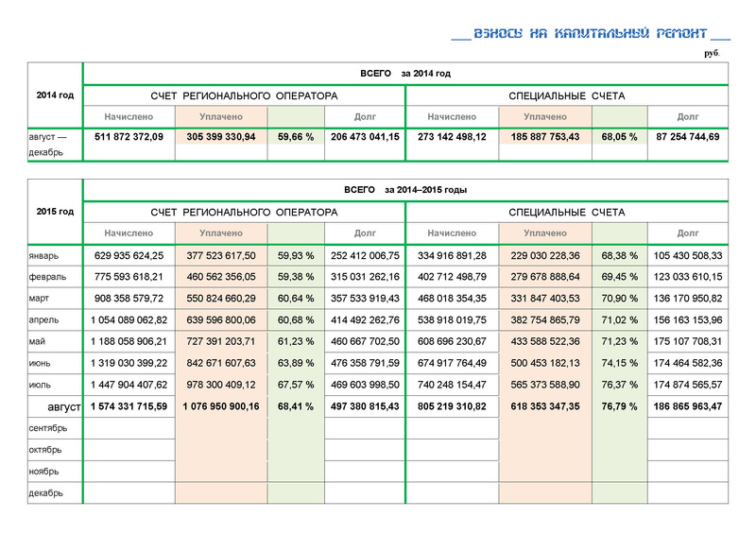756x534 pixels.
Task: Select the 59,66 % percentage cell
Action: point(296,137)
